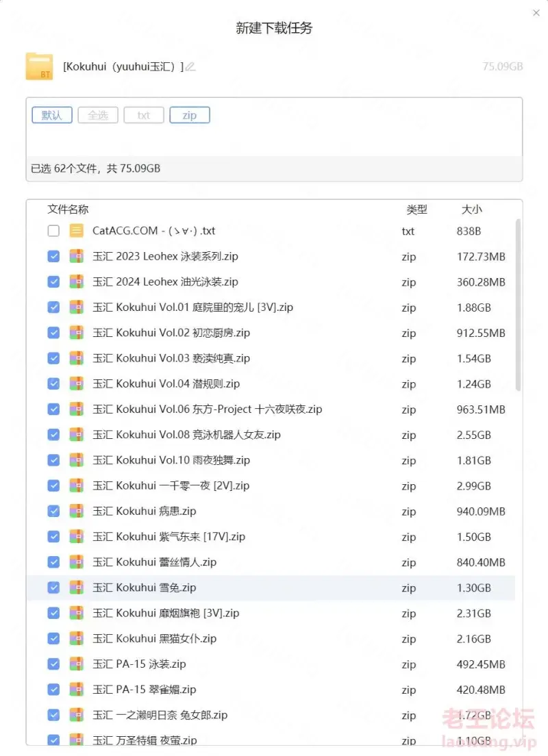This screenshot has width=548, height=756.
Task: Click zip icon of 2023 Leohex 泳装系列
Action: tap(76, 256)
